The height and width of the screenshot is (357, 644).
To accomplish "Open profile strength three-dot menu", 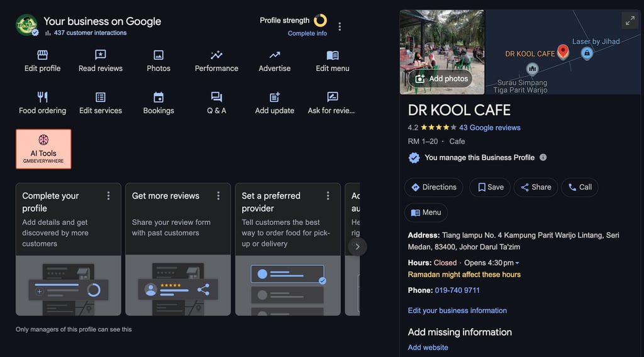I will (x=339, y=26).
